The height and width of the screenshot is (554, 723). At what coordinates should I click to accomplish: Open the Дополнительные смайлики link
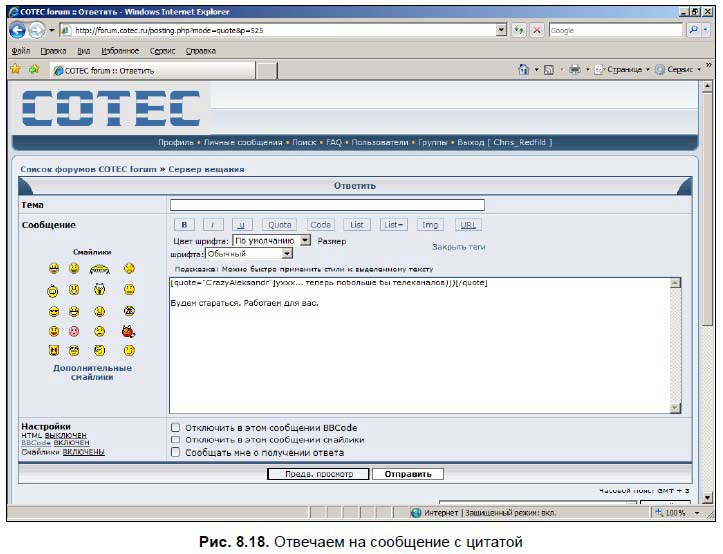[x=92, y=372]
